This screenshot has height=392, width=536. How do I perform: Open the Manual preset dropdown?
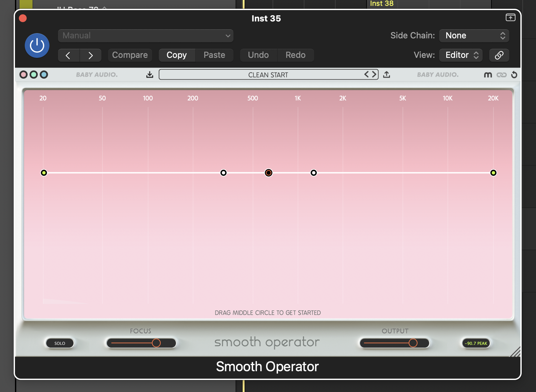coord(145,35)
